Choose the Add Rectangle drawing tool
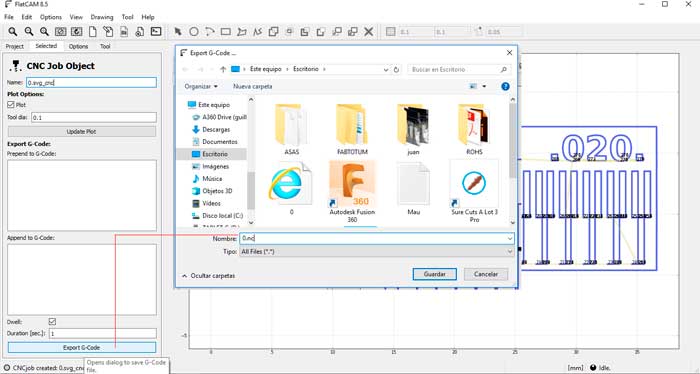The width and height of the screenshot is (700, 374). coord(226,32)
